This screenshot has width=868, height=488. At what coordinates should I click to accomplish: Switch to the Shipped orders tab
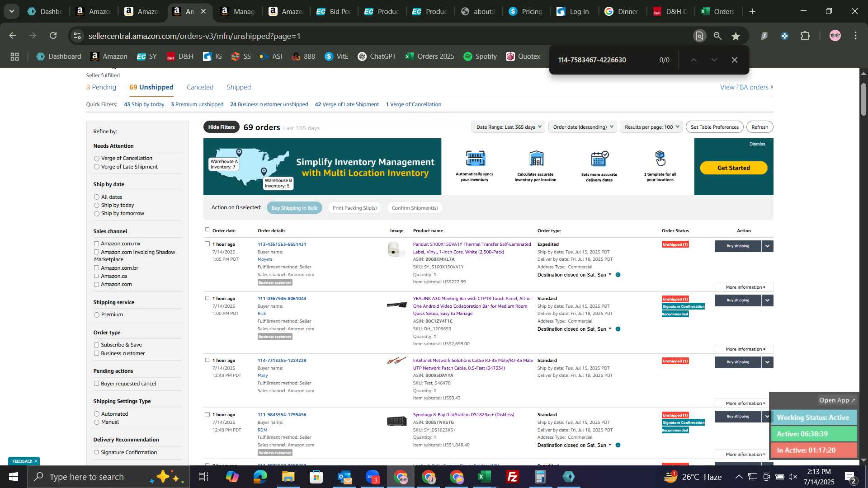239,87
